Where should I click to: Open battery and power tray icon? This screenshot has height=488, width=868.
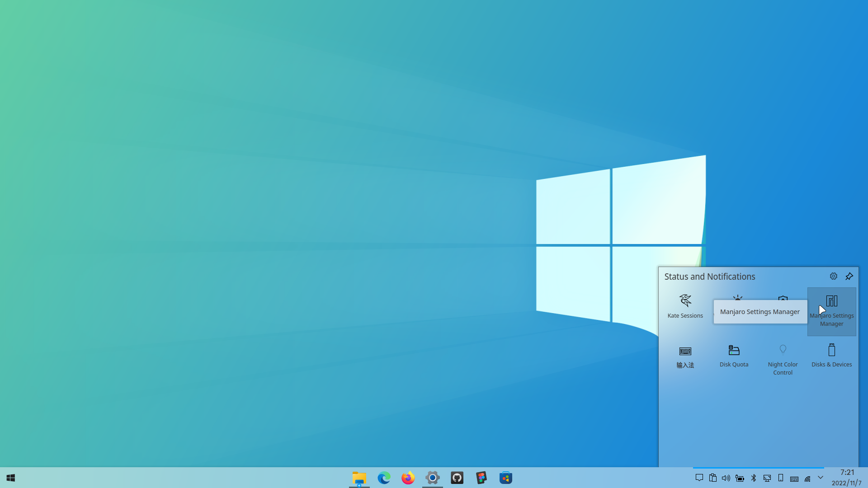740,478
